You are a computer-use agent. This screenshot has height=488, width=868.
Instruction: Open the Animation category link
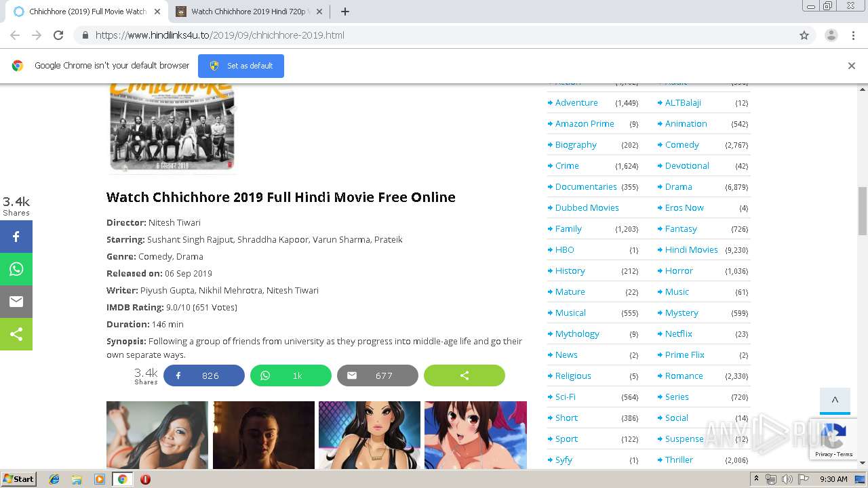686,123
